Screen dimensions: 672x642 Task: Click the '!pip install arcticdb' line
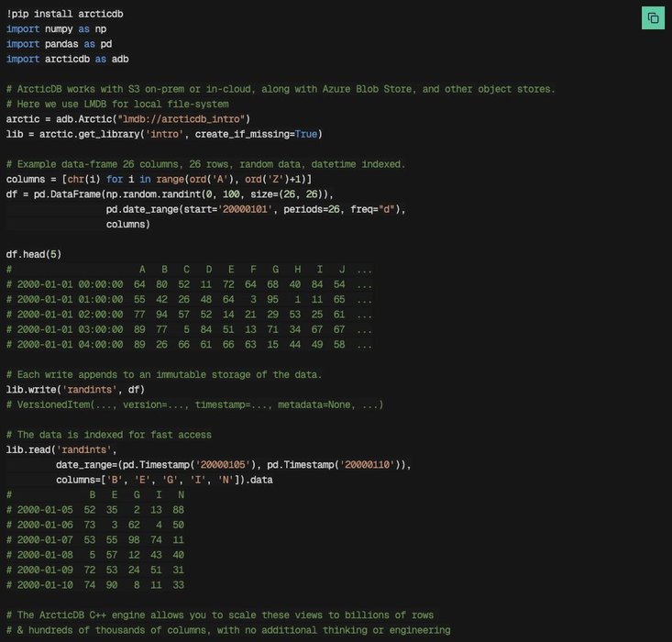pyautogui.click(x=65, y=14)
